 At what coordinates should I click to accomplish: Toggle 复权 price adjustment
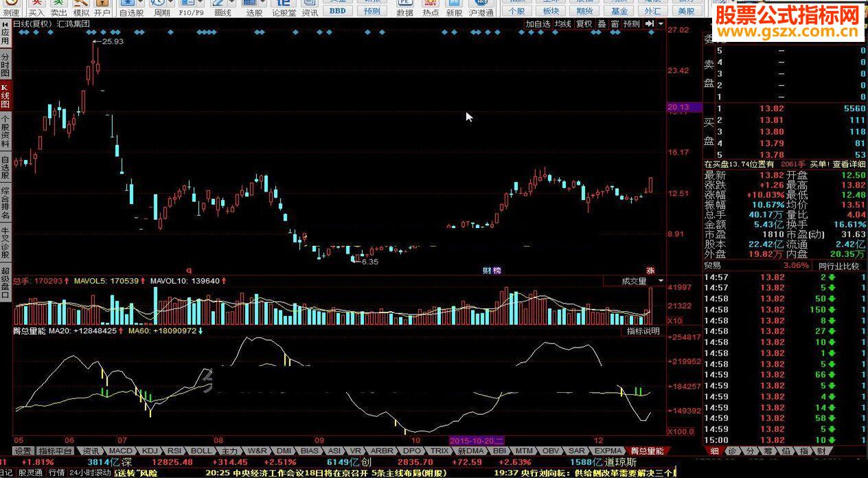coord(584,23)
